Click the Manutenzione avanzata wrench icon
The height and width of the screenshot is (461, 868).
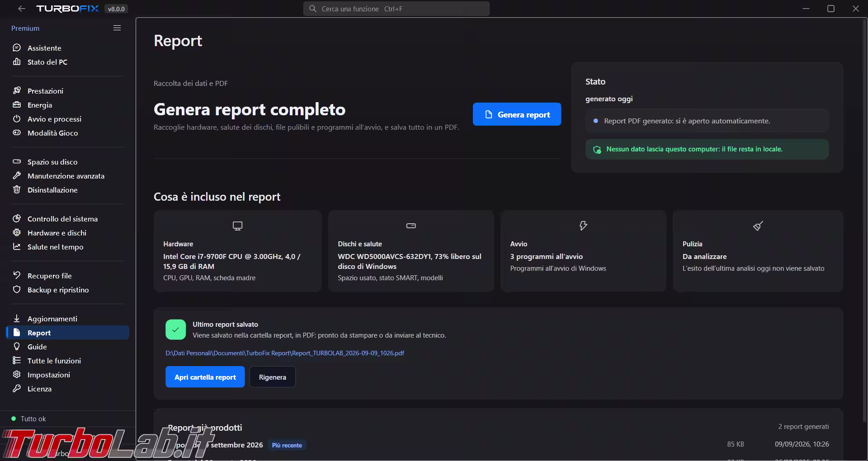tap(17, 176)
